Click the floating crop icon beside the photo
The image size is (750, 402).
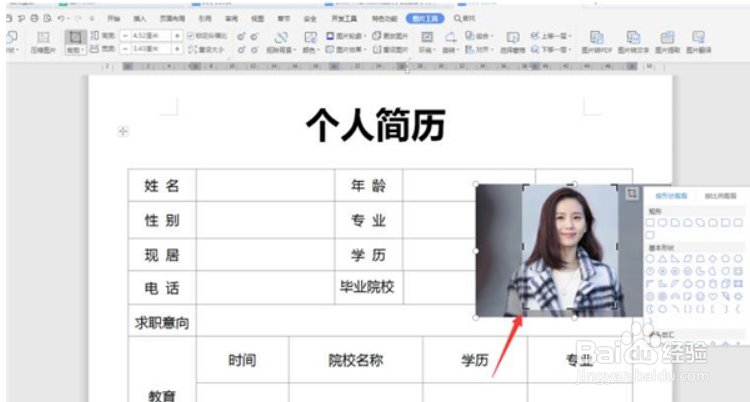point(632,193)
